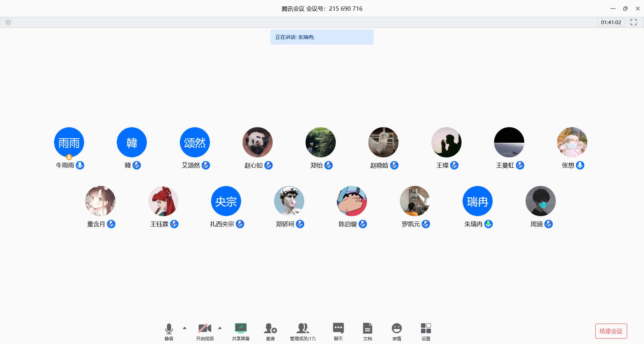The width and height of the screenshot is (644, 344).
Task: Open the 文档 documents icon
Action: pyautogui.click(x=367, y=331)
